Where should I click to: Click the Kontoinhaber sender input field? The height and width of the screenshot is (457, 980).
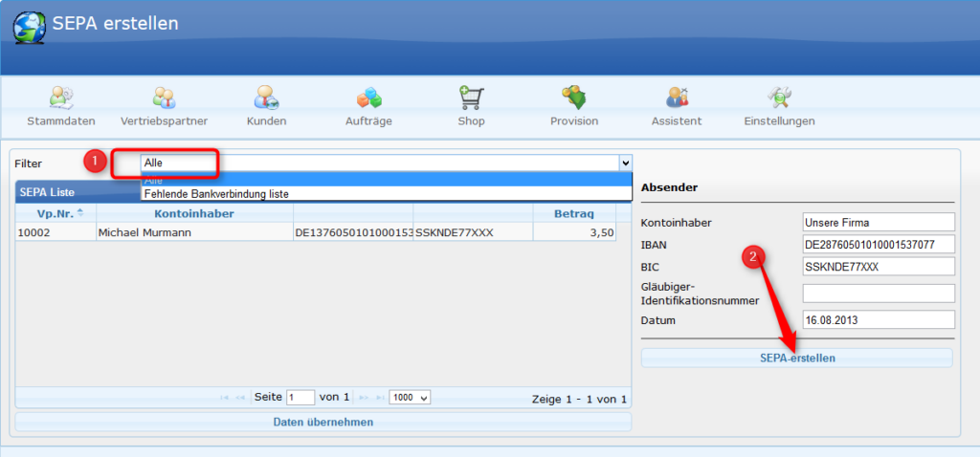tap(879, 223)
